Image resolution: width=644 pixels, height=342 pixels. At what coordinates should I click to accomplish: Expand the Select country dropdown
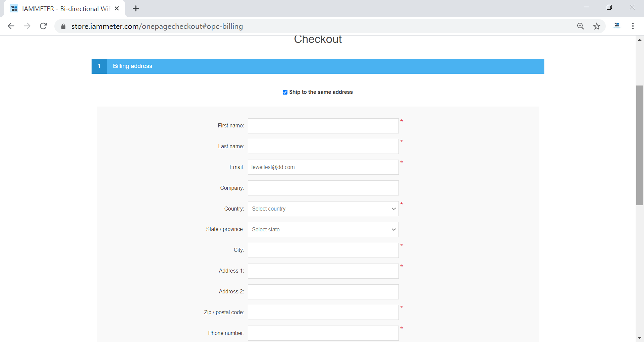(323, 209)
